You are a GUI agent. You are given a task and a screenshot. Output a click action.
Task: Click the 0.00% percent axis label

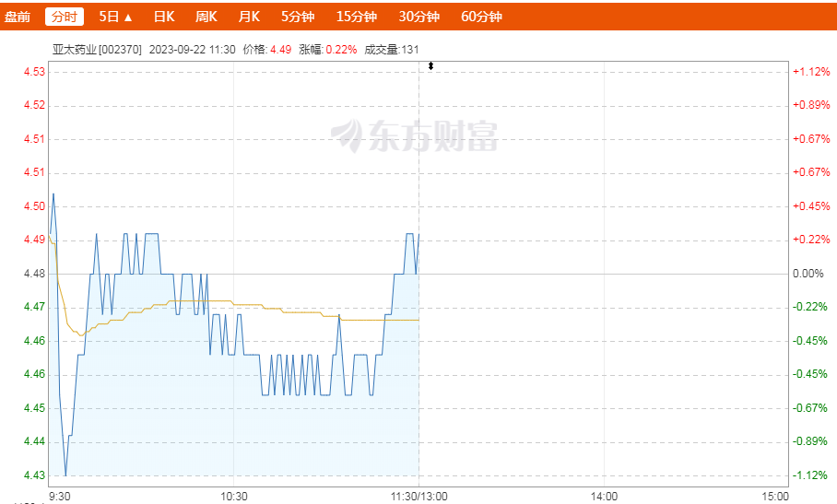pyautogui.click(x=808, y=274)
